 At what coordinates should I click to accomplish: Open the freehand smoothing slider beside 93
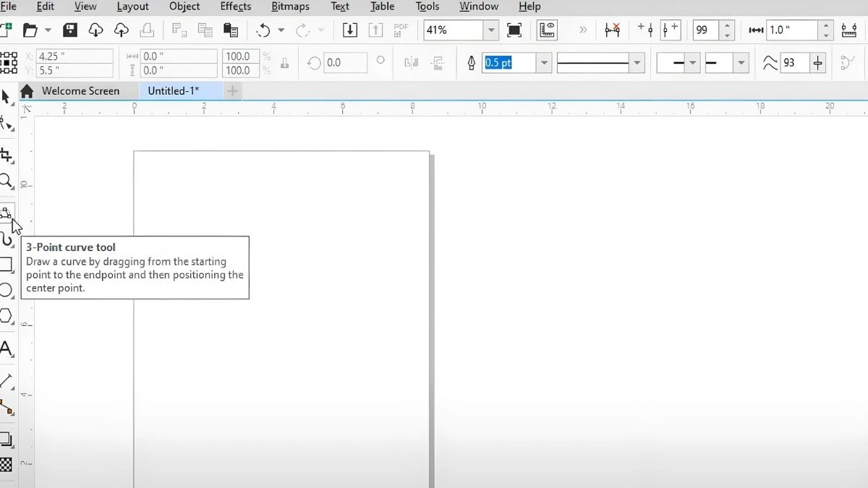(818, 63)
